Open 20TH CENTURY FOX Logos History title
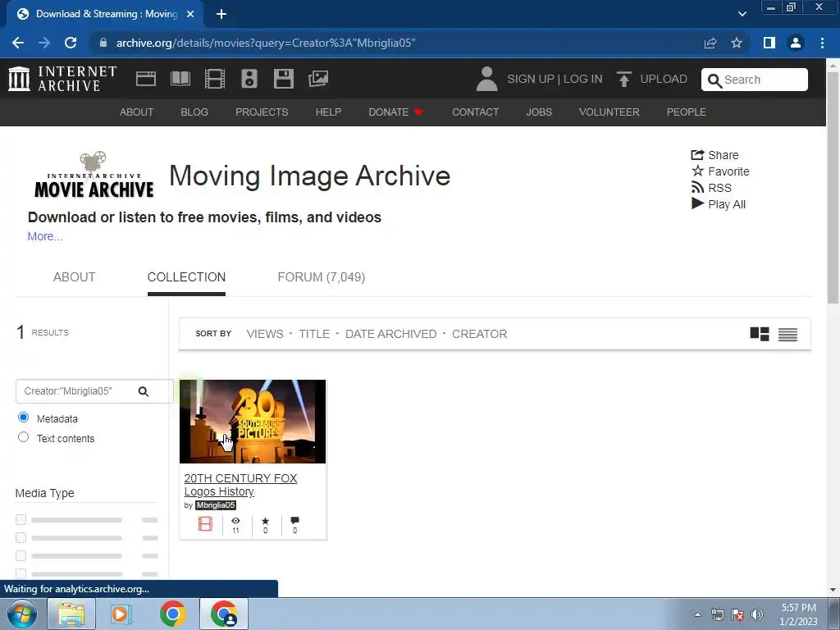Viewport: 840px width, 630px height. (240, 485)
